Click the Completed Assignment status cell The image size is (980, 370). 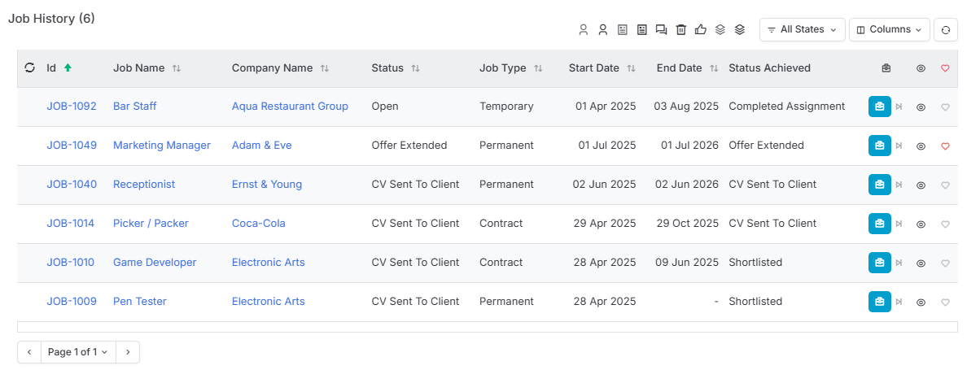(787, 107)
